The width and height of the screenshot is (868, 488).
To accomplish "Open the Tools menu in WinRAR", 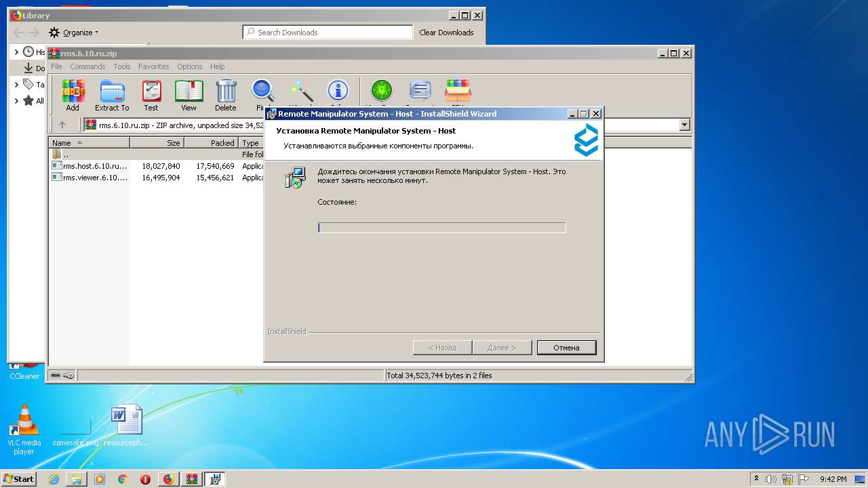I will (x=122, y=66).
